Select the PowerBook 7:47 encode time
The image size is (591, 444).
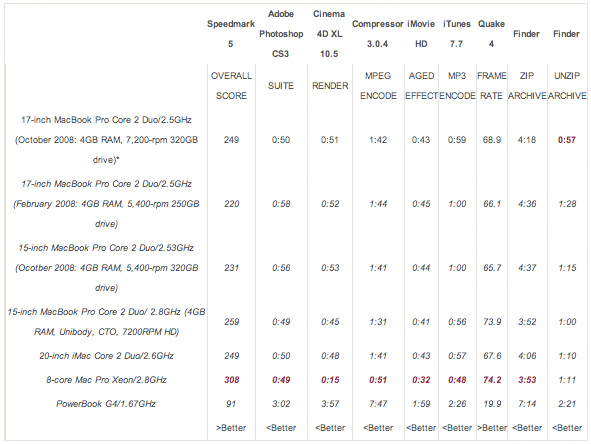pos(378,404)
